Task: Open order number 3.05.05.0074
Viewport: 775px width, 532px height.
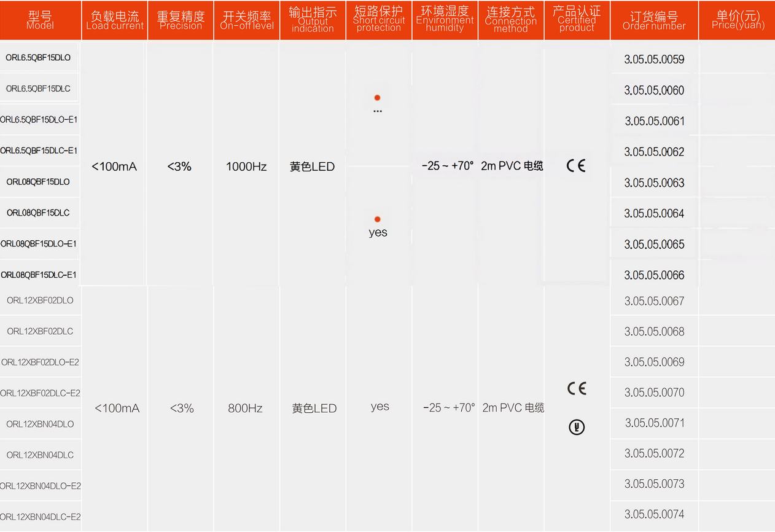Action: [x=654, y=514]
